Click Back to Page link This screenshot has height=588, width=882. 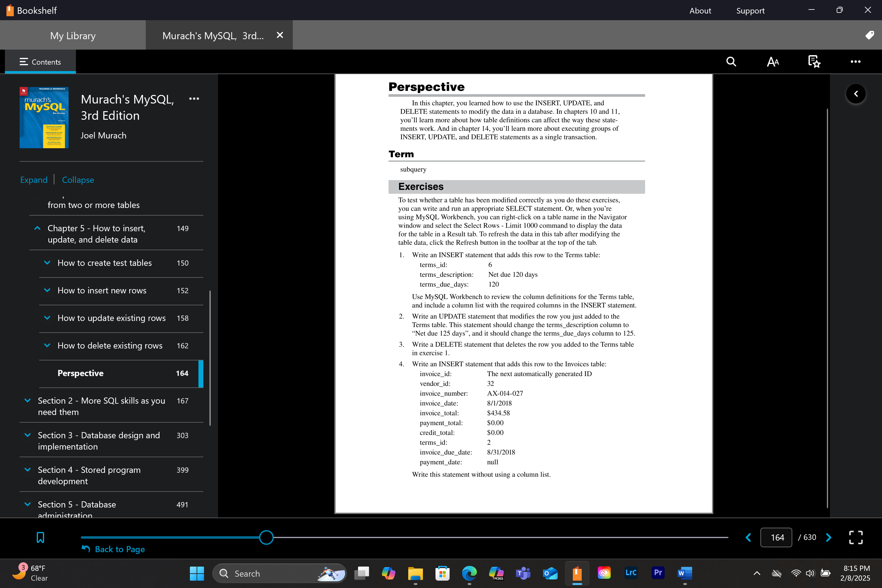click(x=113, y=549)
